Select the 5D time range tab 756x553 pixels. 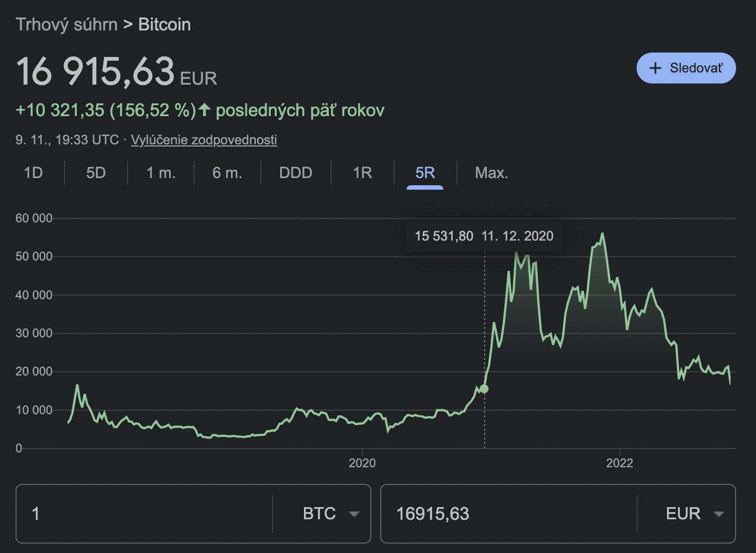[x=96, y=173]
